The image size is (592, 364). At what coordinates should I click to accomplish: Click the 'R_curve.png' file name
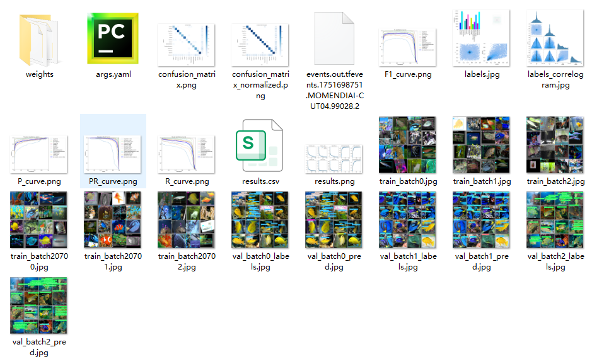coord(187,181)
